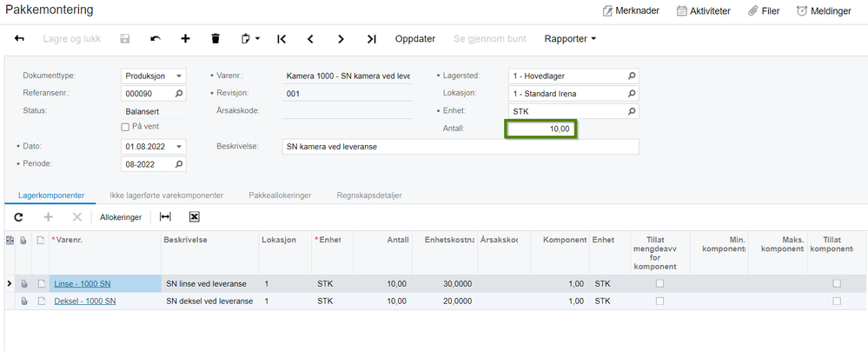Toggle Tillat mengdeavvik checkbox for Deksel row
Viewport: 868px width, 351px height.
coord(659,301)
